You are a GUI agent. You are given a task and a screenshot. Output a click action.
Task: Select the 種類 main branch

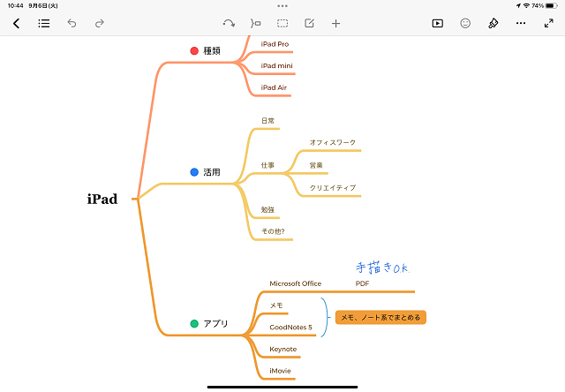pyautogui.click(x=212, y=51)
